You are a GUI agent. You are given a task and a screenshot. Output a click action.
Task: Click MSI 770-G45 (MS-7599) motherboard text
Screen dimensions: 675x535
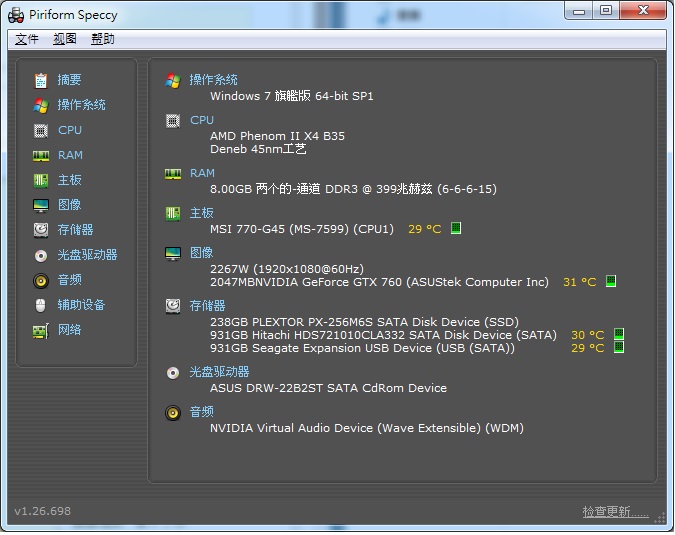pyautogui.click(x=302, y=229)
